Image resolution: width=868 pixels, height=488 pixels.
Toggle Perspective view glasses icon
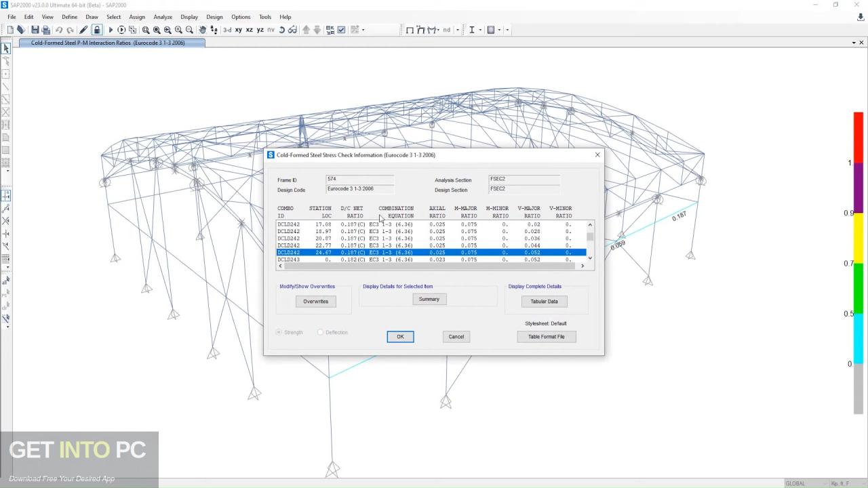click(293, 30)
